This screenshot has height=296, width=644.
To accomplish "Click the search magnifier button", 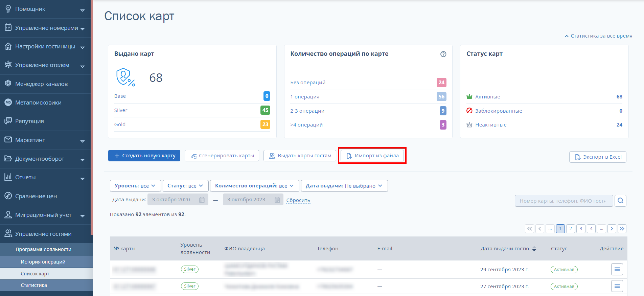I will (x=620, y=201).
